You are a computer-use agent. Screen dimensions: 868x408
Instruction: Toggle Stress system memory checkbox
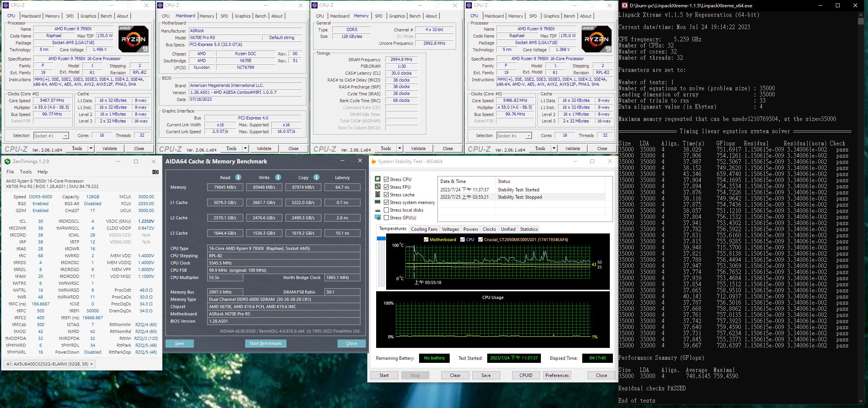[387, 202]
